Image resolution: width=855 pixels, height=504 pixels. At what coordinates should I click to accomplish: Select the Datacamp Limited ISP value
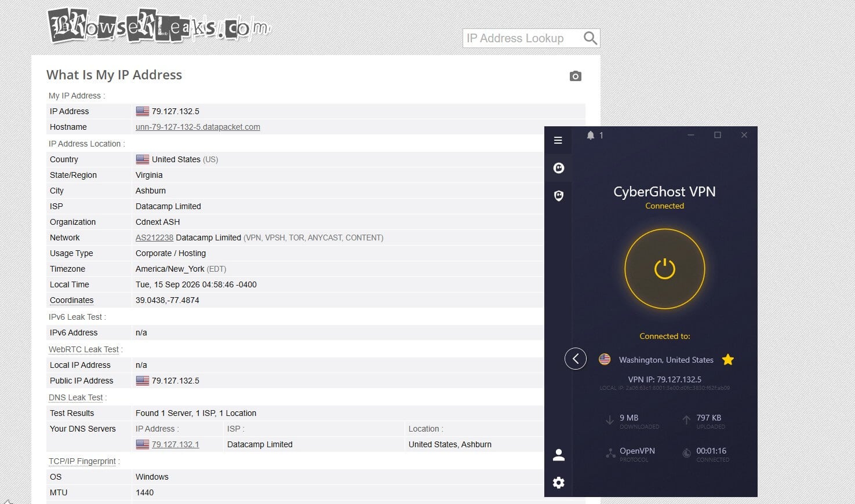168,206
